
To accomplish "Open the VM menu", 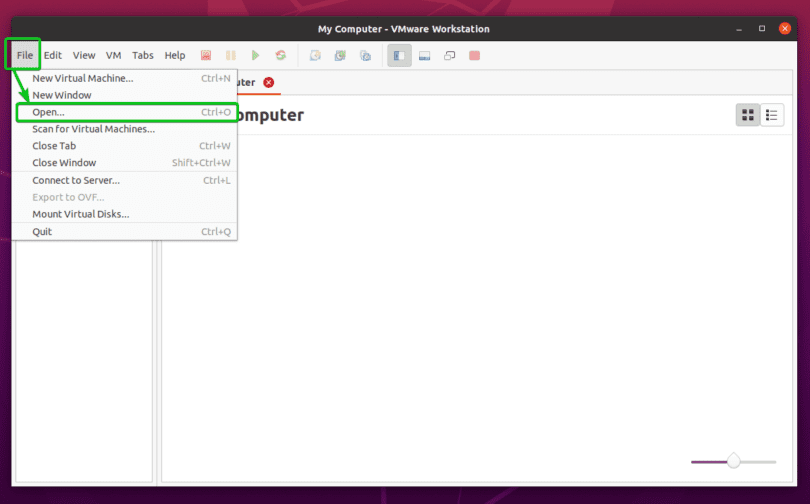I will [114, 55].
